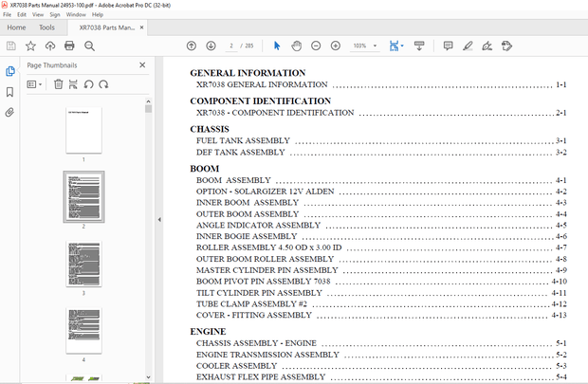
Task: Select the Highlight text pen
Action: pos(468,46)
